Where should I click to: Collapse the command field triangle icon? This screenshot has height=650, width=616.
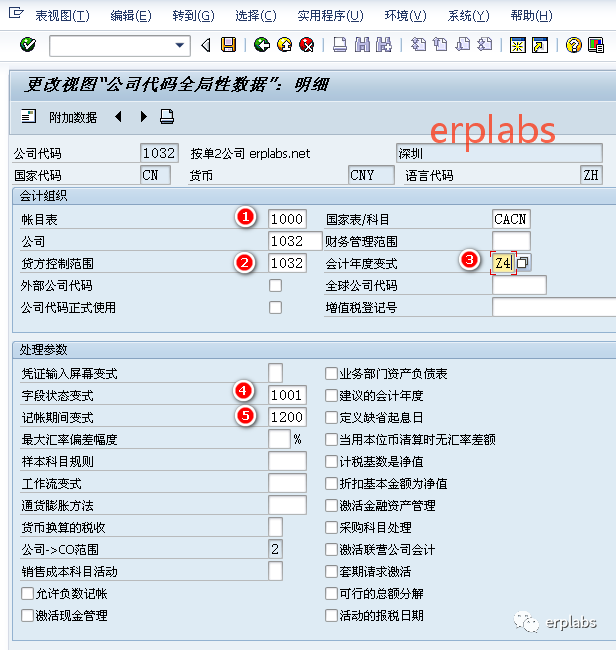coord(206,45)
